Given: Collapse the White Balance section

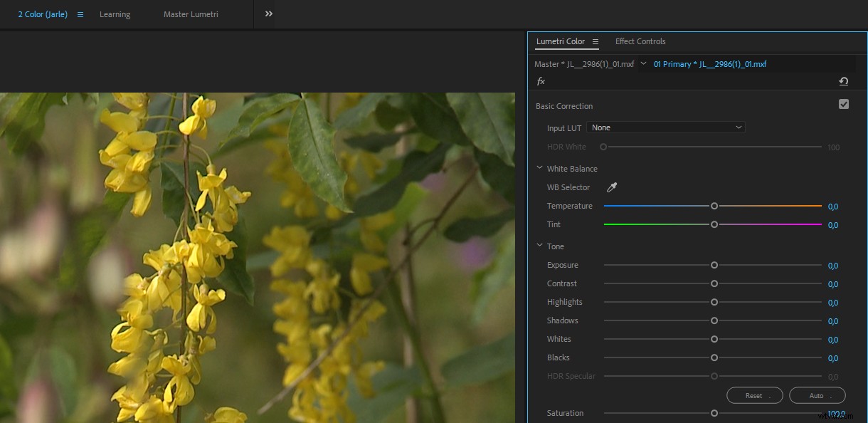Looking at the screenshot, I should click(539, 168).
